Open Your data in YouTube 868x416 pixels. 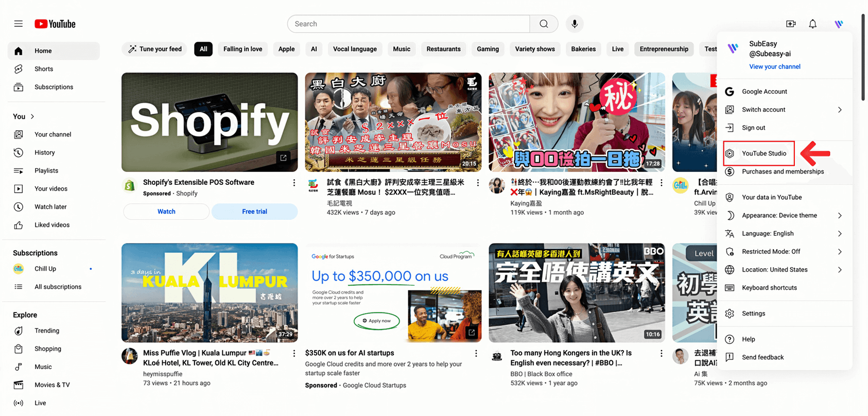coord(785,197)
